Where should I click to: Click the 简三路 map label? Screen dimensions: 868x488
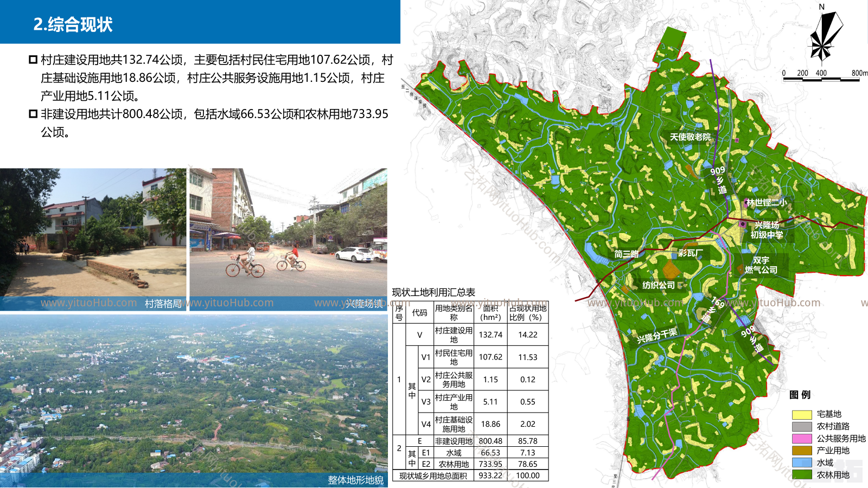point(626,254)
